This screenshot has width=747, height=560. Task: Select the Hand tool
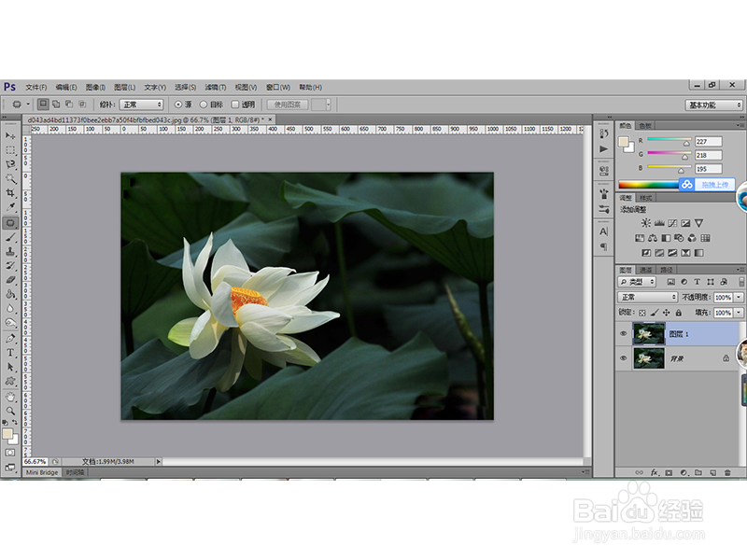coord(10,397)
